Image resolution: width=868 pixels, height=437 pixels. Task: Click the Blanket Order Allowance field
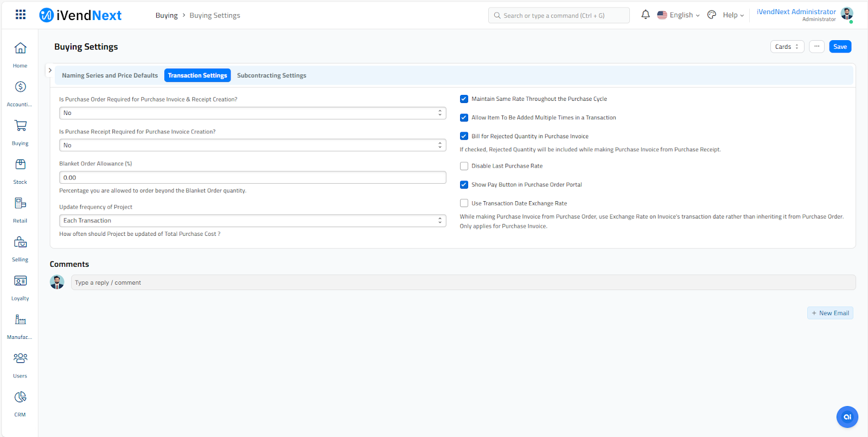[252, 178]
